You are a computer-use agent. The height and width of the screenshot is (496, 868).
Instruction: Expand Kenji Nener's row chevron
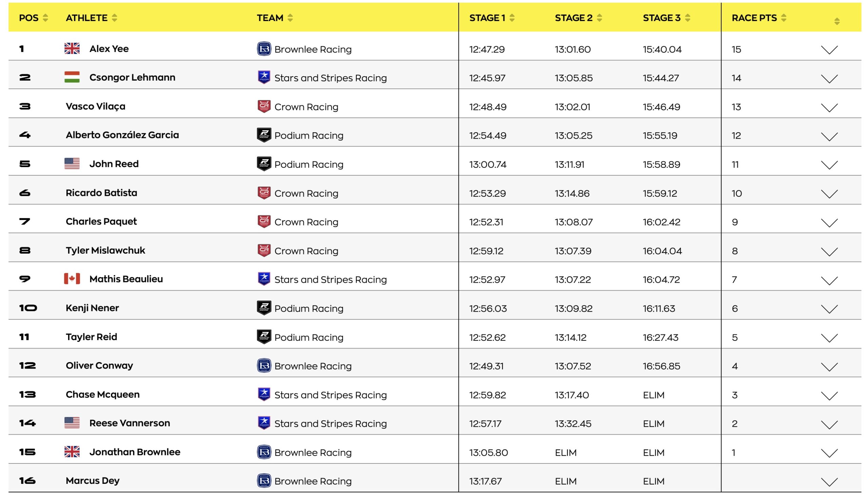point(829,309)
